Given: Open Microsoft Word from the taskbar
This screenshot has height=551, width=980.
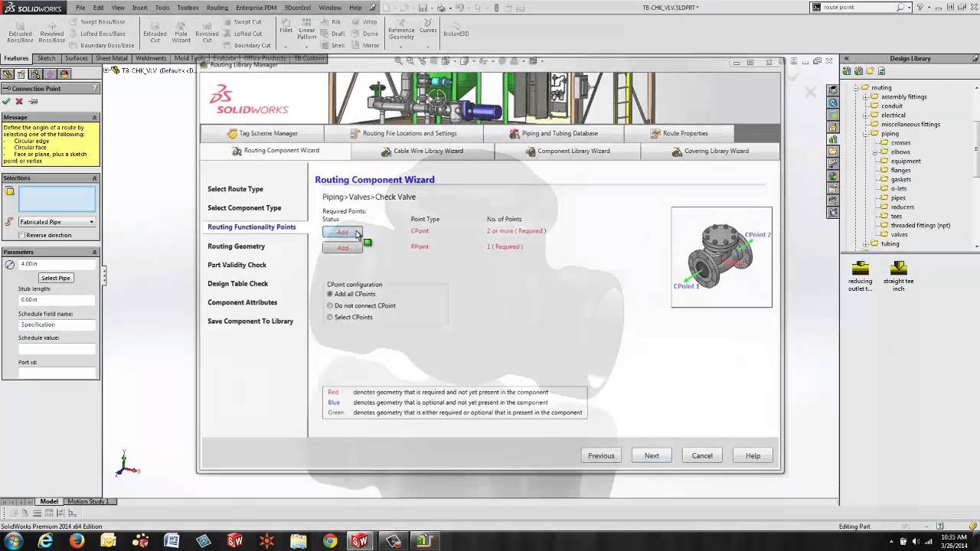Looking at the screenshot, I should [171, 541].
